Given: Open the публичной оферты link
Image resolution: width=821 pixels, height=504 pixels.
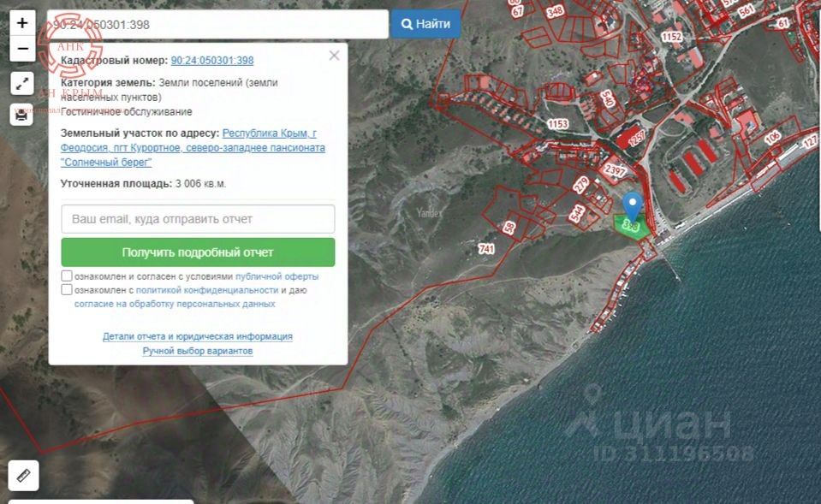Looking at the screenshot, I should click(277, 276).
